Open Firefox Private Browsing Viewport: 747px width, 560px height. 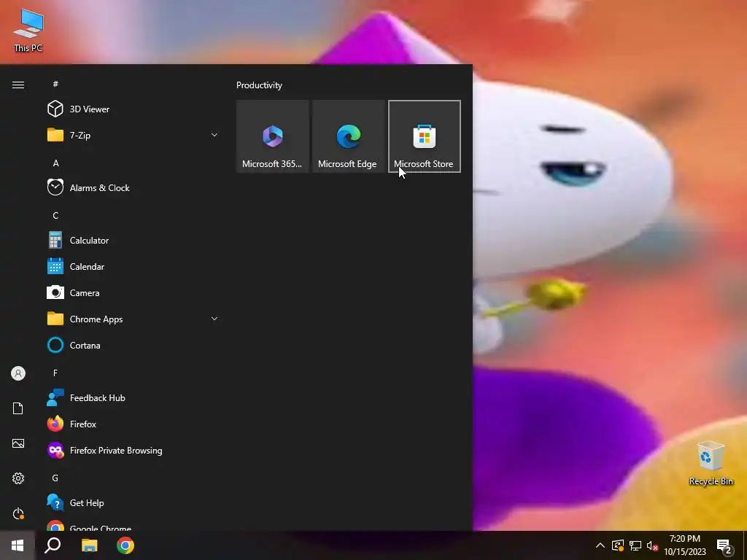pos(133,450)
